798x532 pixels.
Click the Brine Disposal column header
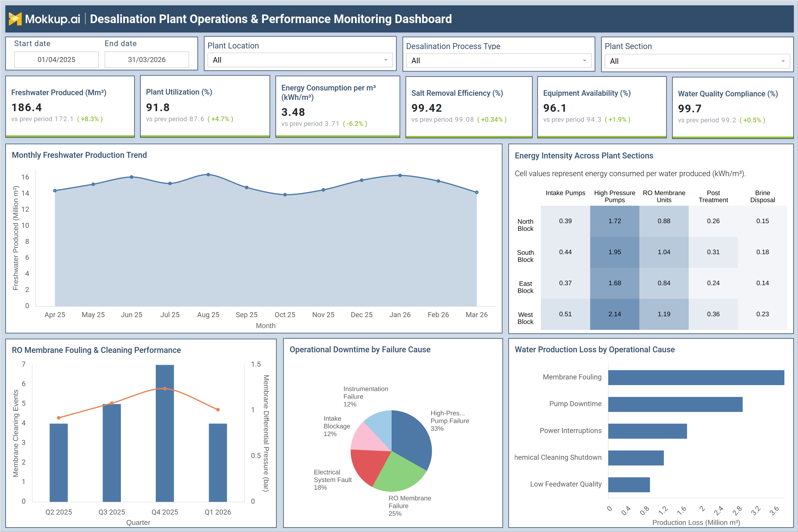762,197
